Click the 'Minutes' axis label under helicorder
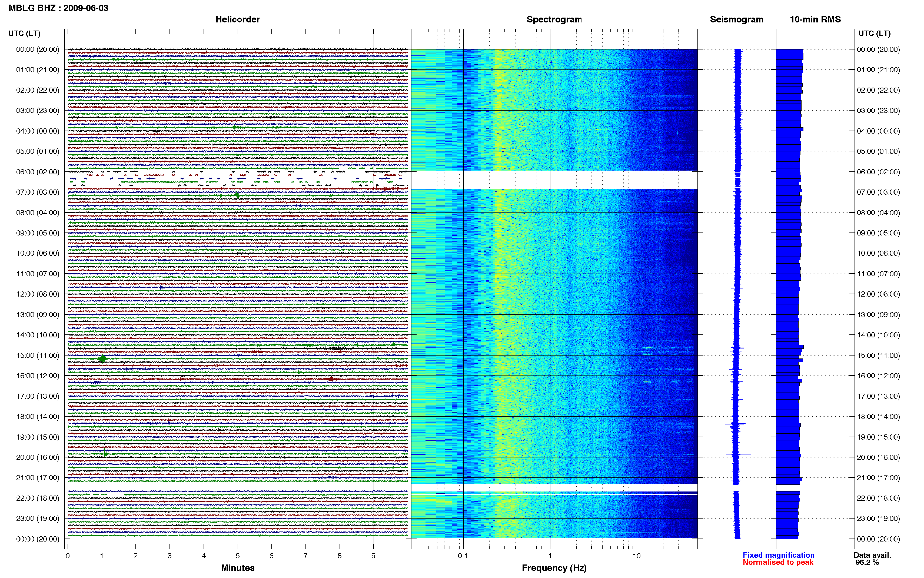The image size is (924, 578). pos(238,568)
